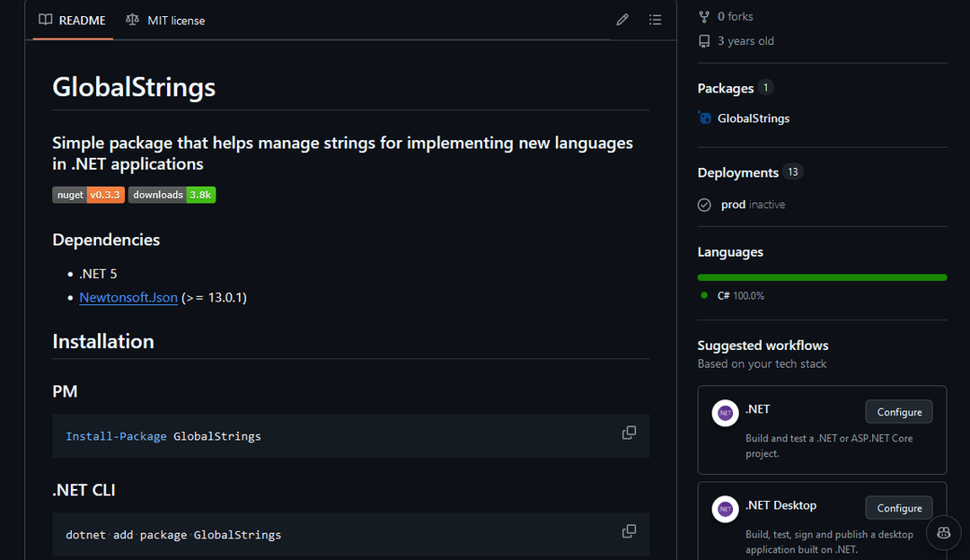Copy the dotnet add package command
970x560 pixels.
tap(629, 530)
